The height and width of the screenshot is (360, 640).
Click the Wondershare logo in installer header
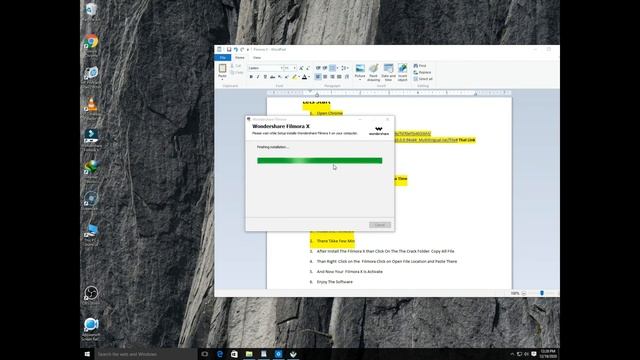(379, 131)
